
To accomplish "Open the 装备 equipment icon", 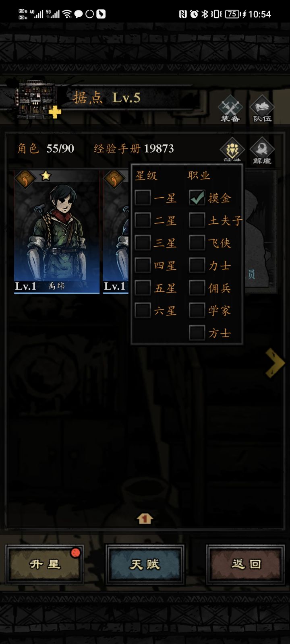I will click(x=230, y=109).
